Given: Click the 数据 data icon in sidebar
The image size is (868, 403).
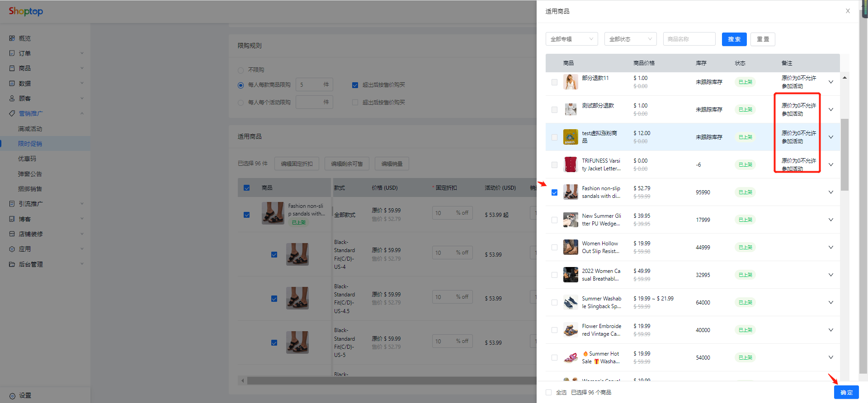Looking at the screenshot, I should click(12, 84).
